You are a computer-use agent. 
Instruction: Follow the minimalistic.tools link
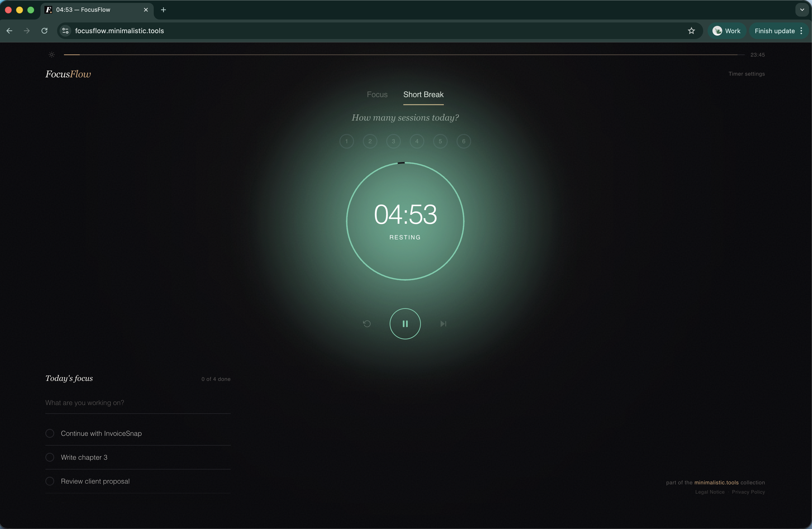[716, 482]
